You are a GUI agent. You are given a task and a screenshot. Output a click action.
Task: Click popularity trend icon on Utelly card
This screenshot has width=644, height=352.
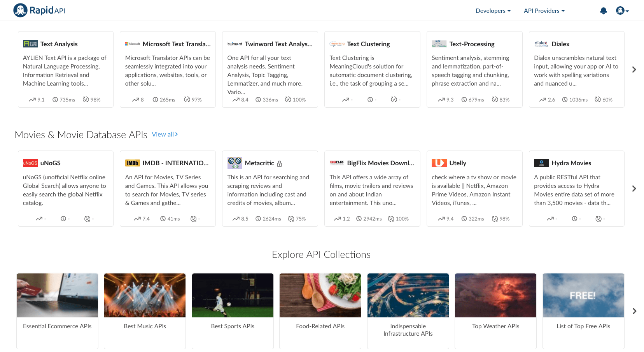click(x=441, y=219)
